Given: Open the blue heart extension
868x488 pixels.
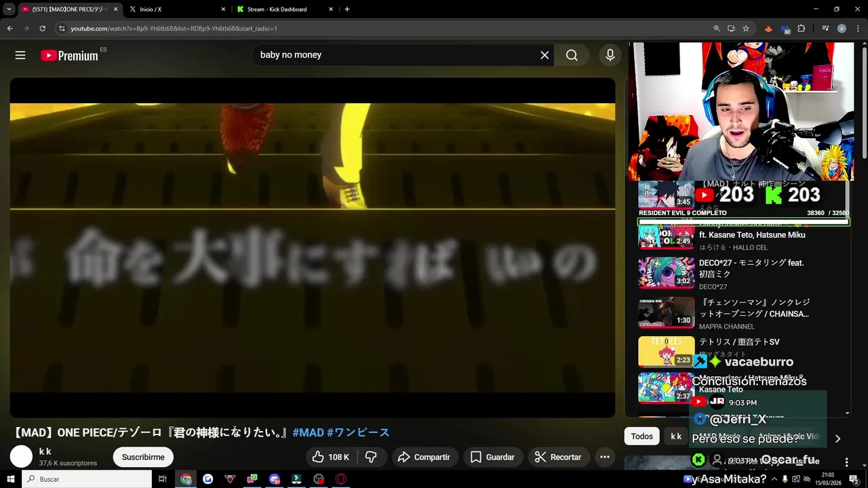Looking at the screenshot, I should coord(785,28).
